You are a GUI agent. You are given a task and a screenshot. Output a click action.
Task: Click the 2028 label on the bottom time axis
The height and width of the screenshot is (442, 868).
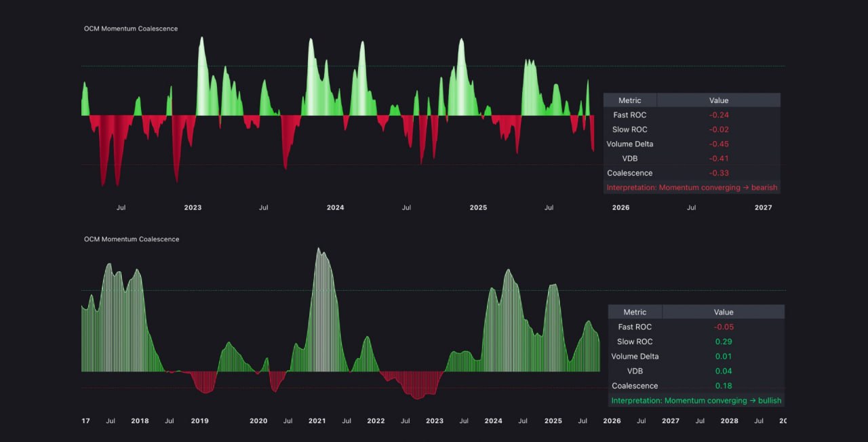click(x=730, y=421)
